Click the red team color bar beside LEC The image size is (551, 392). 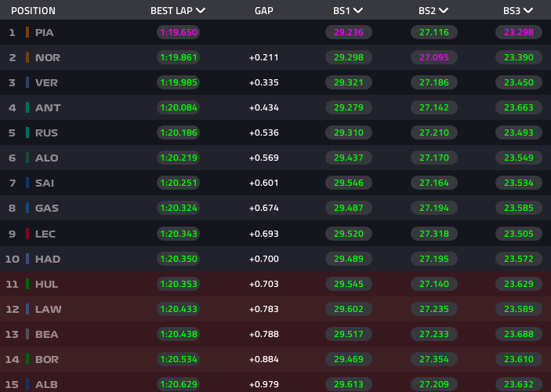pyautogui.click(x=27, y=234)
